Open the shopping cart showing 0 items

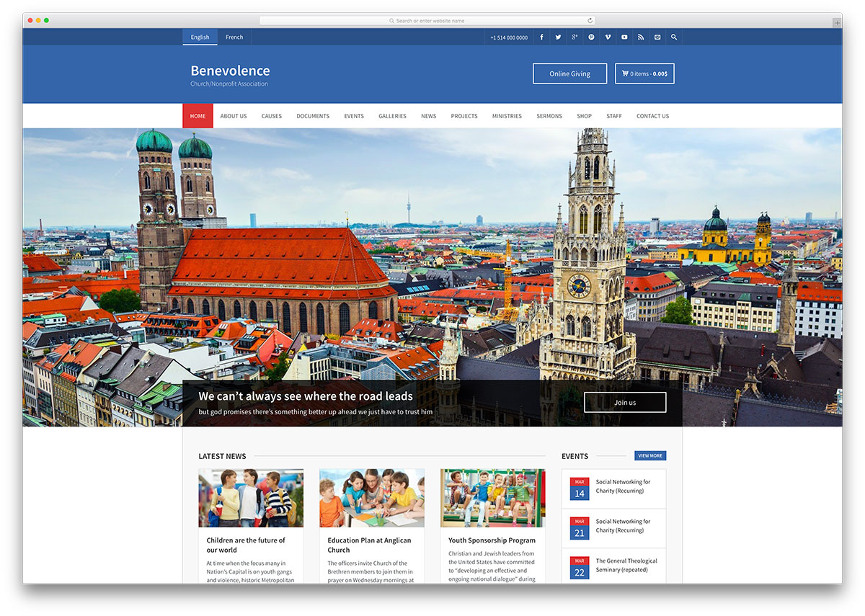click(x=644, y=73)
